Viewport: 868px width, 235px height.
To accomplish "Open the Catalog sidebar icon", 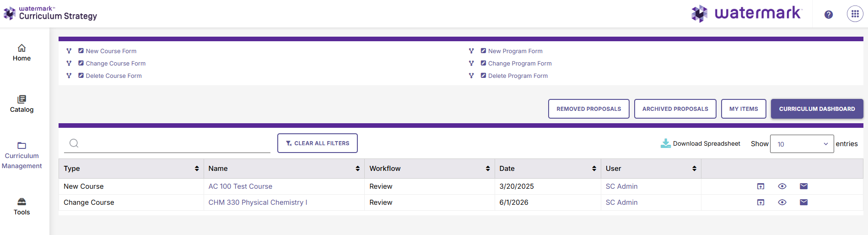I will click(22, 99).
